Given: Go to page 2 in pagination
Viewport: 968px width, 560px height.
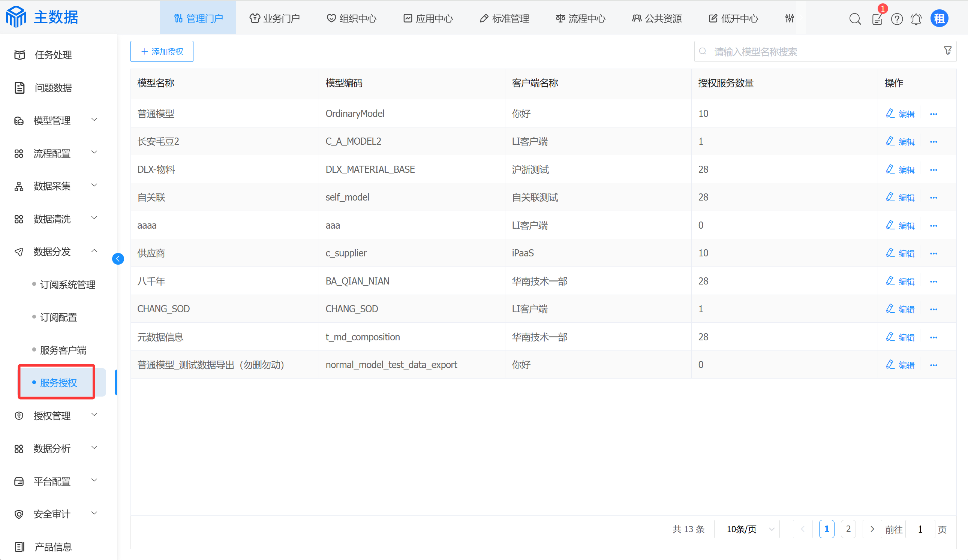Looking at the screenshot, I should click(x=848, y=529).
